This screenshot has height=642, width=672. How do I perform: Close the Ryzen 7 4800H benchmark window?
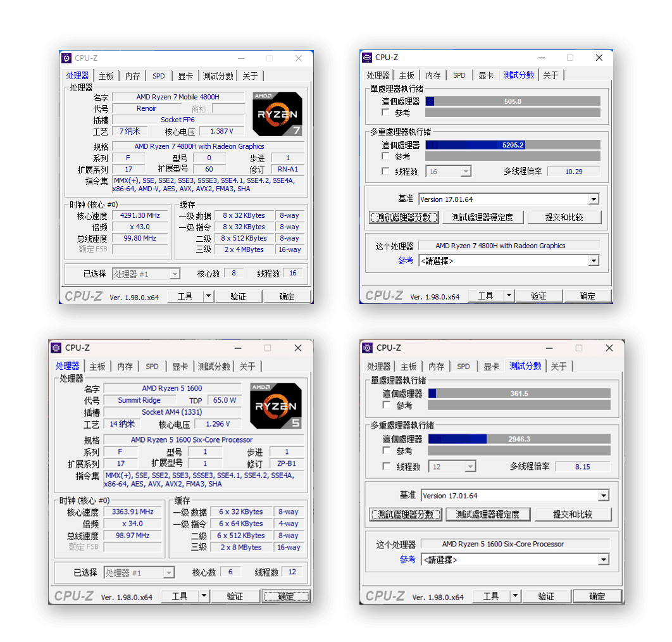(x=599, y=58)
